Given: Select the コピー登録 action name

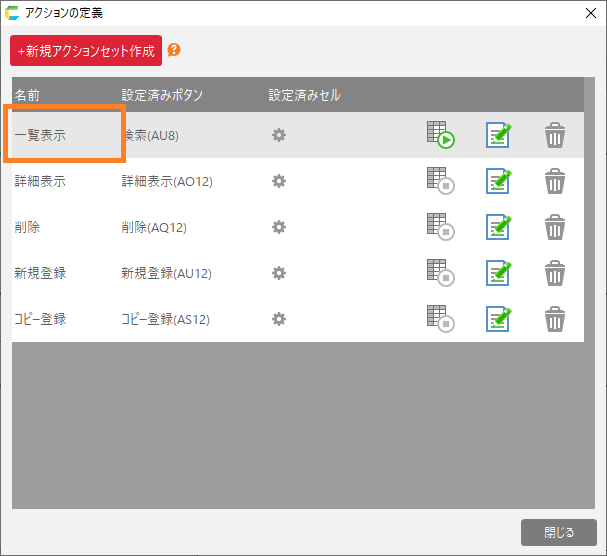Looking at the screenshot, I should (41, 319).
